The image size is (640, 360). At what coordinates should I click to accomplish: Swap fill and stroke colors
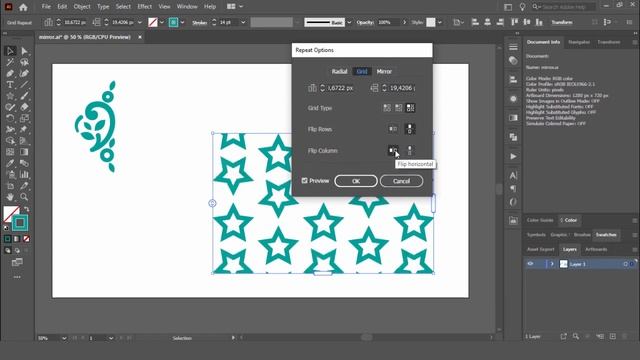(x=27, y=209)
